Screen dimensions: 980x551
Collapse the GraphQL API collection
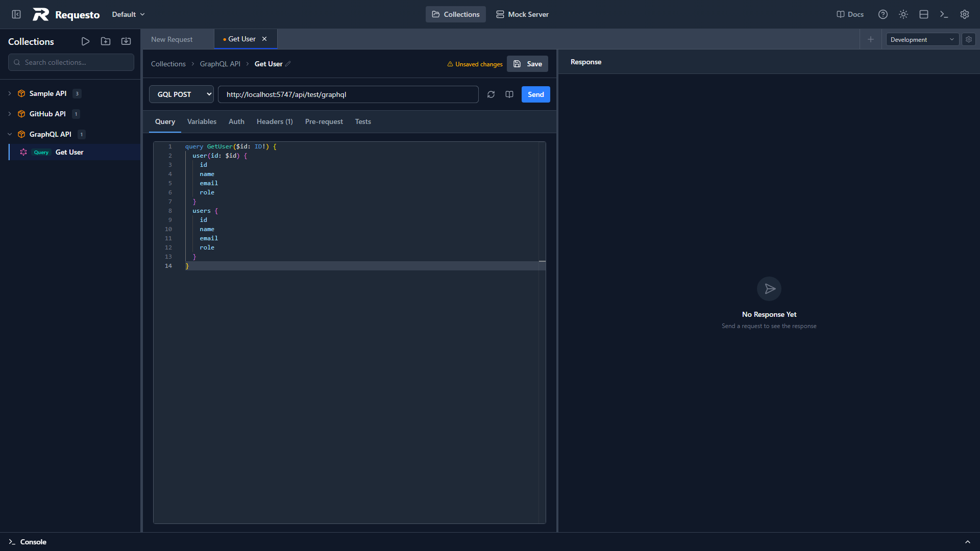coord(10,134)
